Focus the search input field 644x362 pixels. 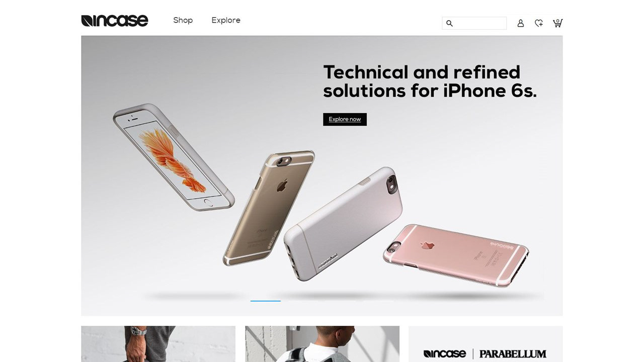tap(474, 23)
